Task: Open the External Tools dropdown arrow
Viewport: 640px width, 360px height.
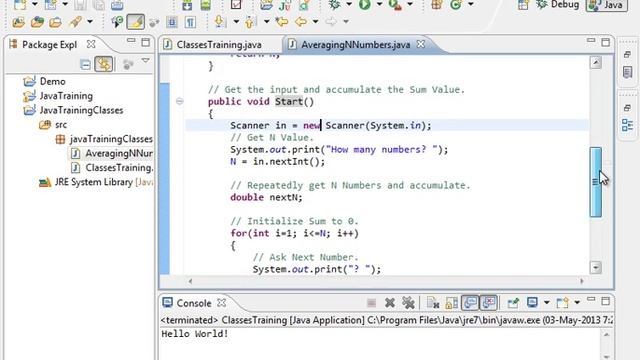Action: click(410, 4)
